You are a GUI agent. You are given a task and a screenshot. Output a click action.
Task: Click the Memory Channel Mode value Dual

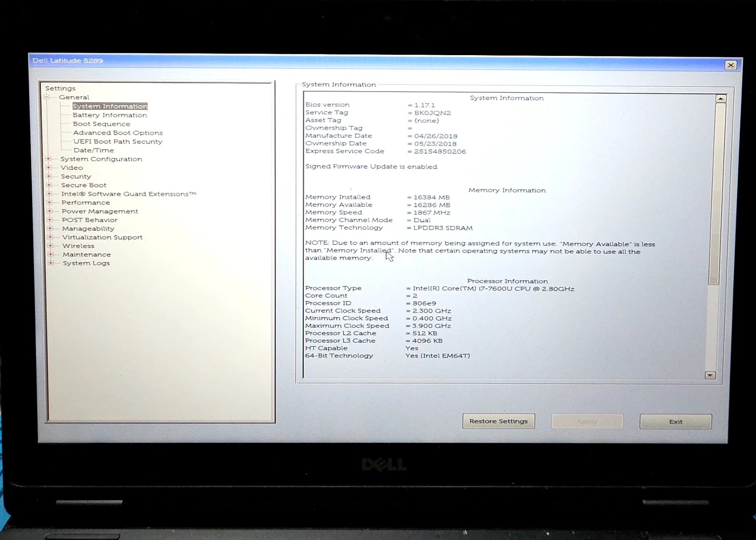point(422,220)
